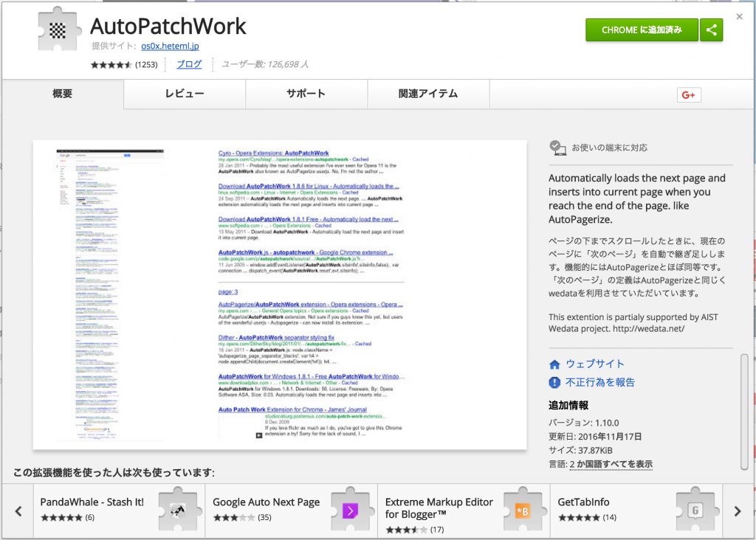Click the Google+ share button
756x540 pixels.
point(689,95)
